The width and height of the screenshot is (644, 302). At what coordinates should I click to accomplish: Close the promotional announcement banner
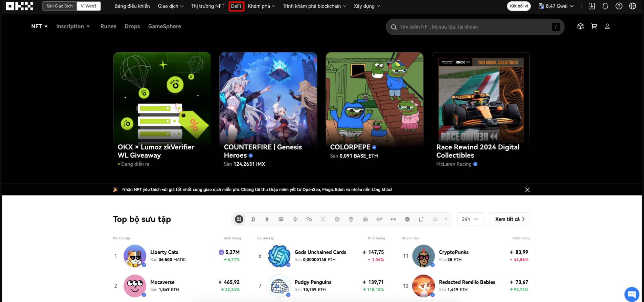tap(527, 190)
